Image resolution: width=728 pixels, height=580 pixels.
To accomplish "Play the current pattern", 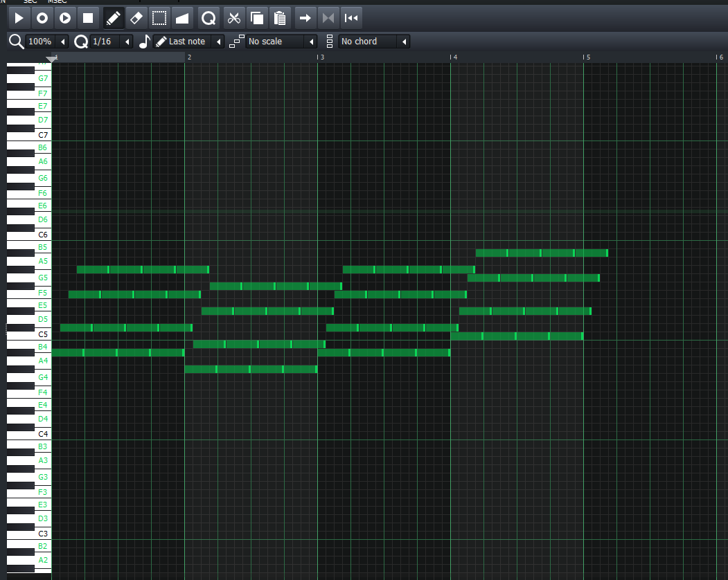I will pyautogui.click(x=19, y=18).
